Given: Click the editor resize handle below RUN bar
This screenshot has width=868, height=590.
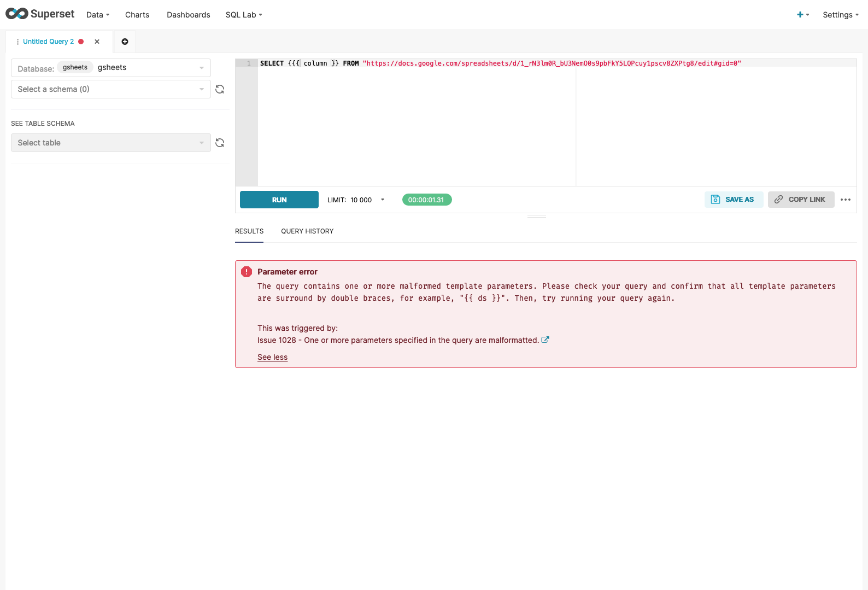Looking at the screenshot, I should (x=537, y=216).
